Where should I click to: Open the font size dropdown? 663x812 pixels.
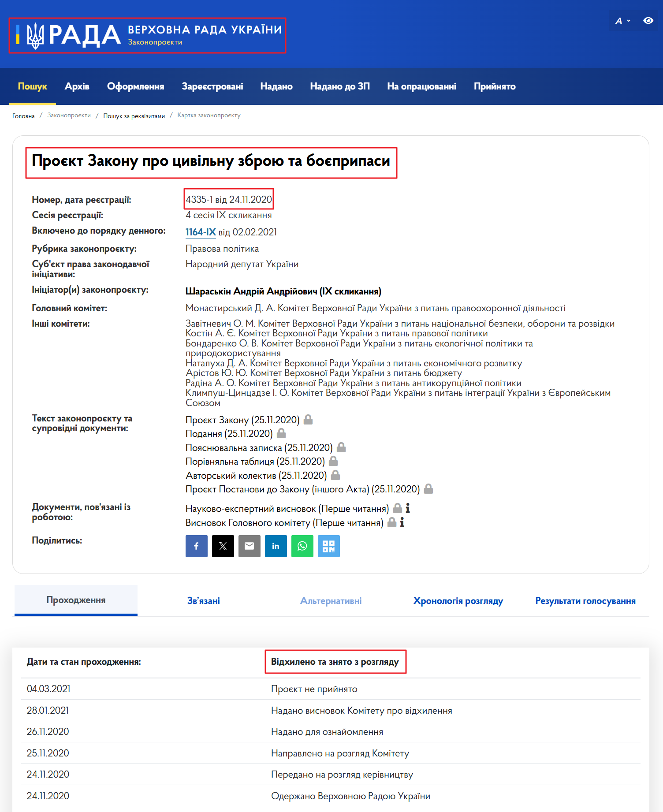[x=622, y=21]
